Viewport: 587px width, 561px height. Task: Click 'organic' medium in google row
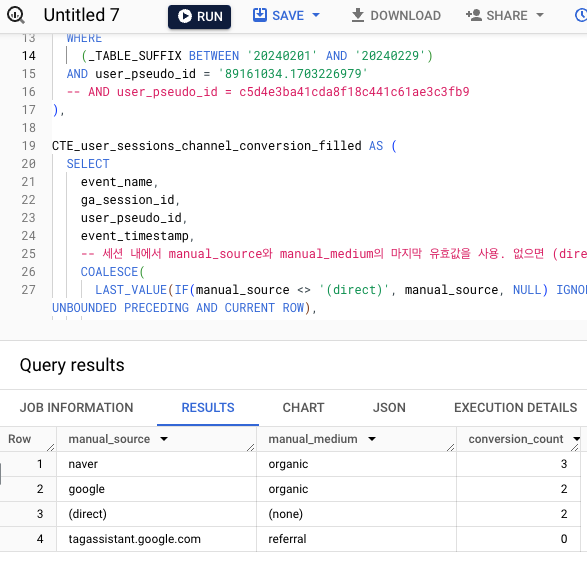(356, 489)
